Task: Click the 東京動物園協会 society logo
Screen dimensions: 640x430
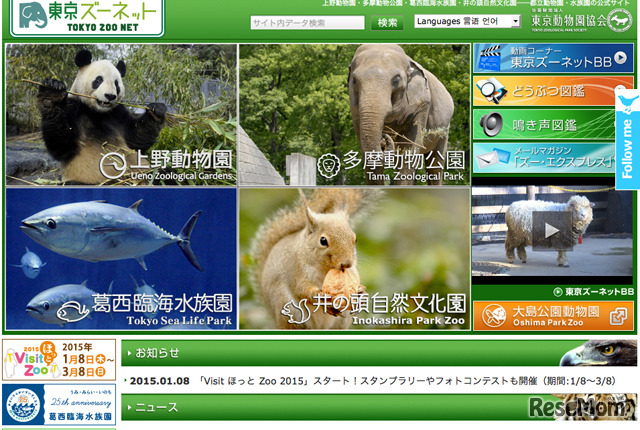Action: [x=581, y=20]
